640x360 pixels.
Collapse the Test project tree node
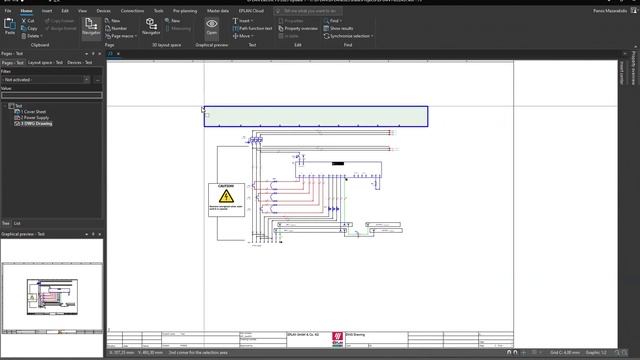[5, 106]
